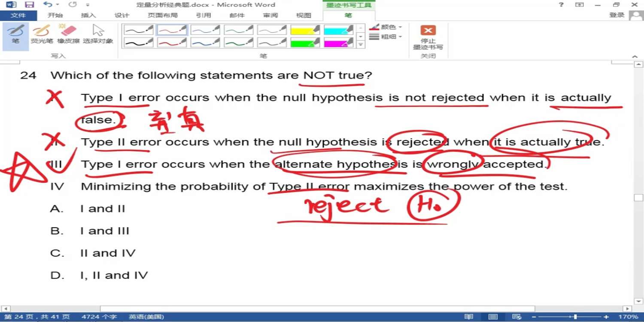This screenshot has width=644, height=322.
Task: Open the 颜色 pen color dropdown
Action: tap(386, 27)
